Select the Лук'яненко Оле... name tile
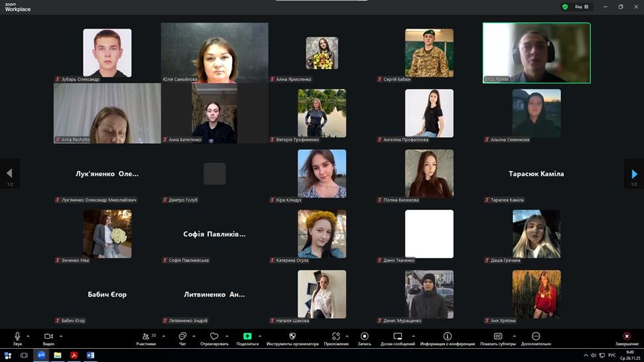644x362 pixels. pos(107,174)
